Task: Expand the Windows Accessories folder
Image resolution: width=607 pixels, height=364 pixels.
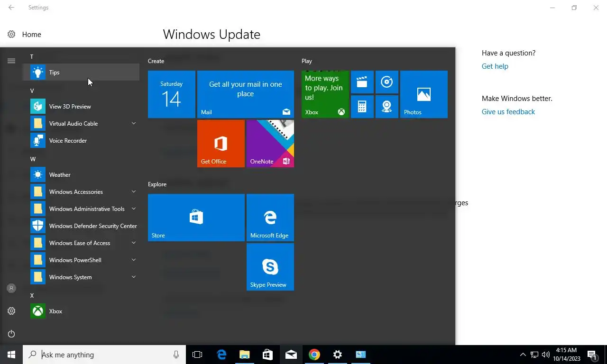Action: [81, 192]
